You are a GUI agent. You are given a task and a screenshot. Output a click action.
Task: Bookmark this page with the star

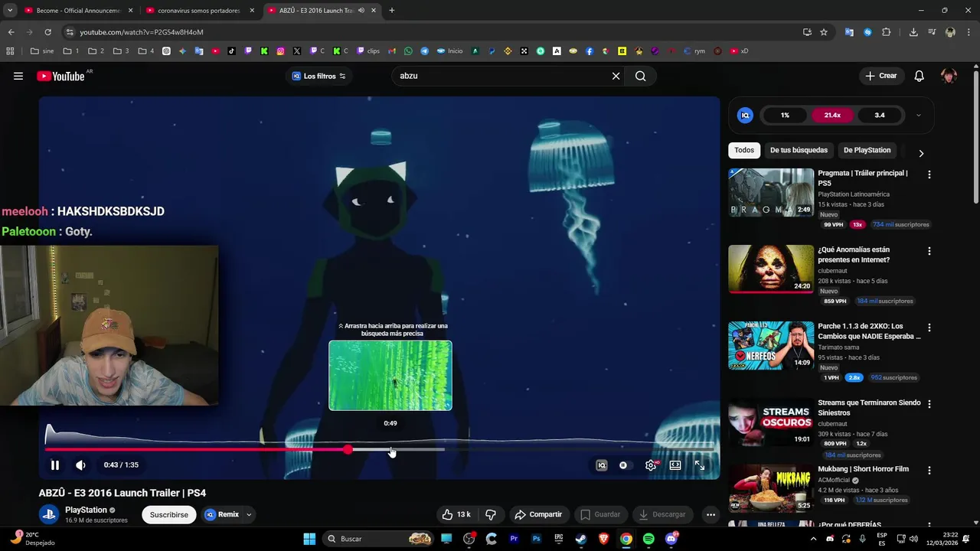pyautogui.click(x=824, y=32)
